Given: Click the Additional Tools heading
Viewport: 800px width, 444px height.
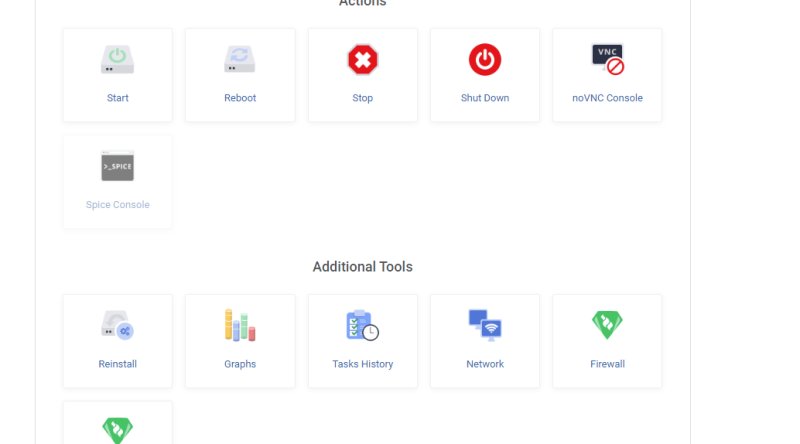Looking at the screenshot, I should [363, 266].
